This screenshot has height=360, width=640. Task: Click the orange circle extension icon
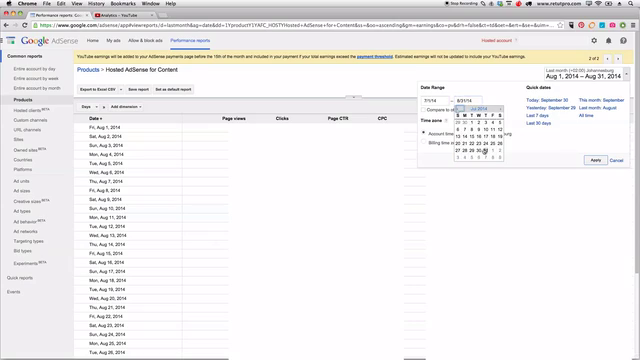(591, 25)
